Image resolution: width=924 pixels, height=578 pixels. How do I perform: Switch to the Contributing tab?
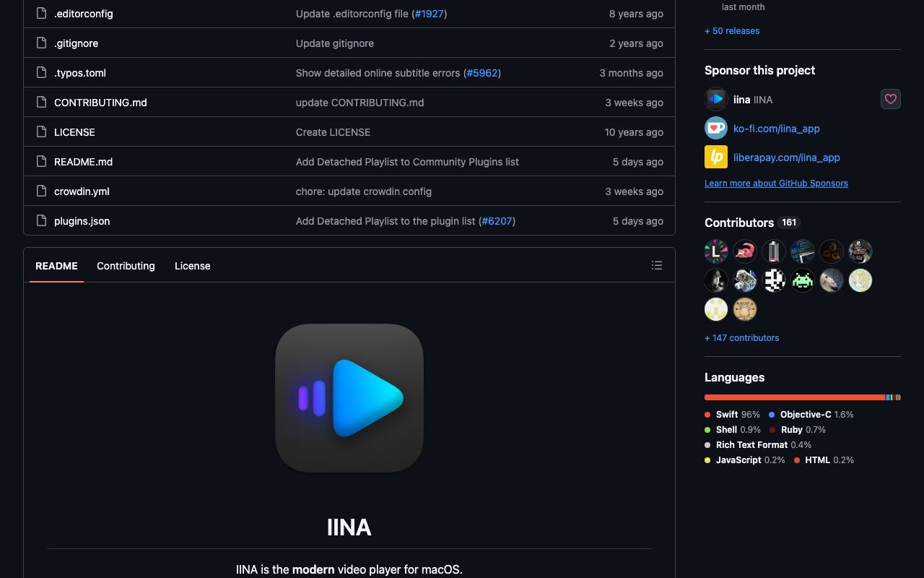pyautogui.click(x=126, y=265)
